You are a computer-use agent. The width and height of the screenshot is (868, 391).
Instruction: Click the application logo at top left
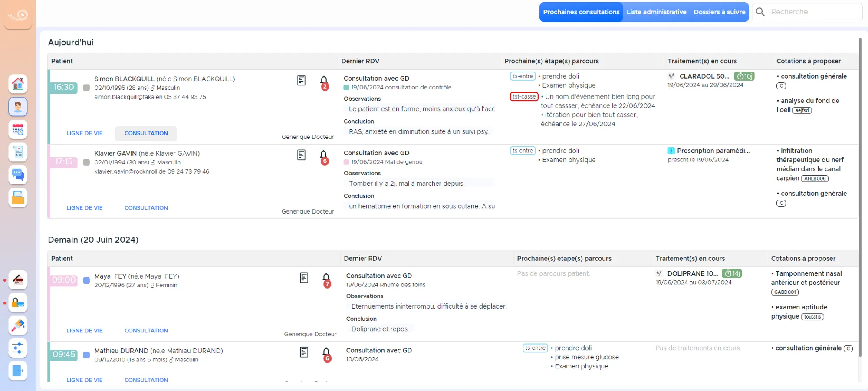click(x=18, y=16)
